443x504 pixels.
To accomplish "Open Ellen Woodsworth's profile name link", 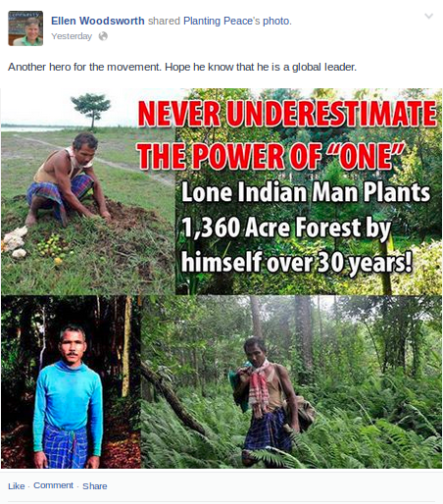I will point(98,21).
